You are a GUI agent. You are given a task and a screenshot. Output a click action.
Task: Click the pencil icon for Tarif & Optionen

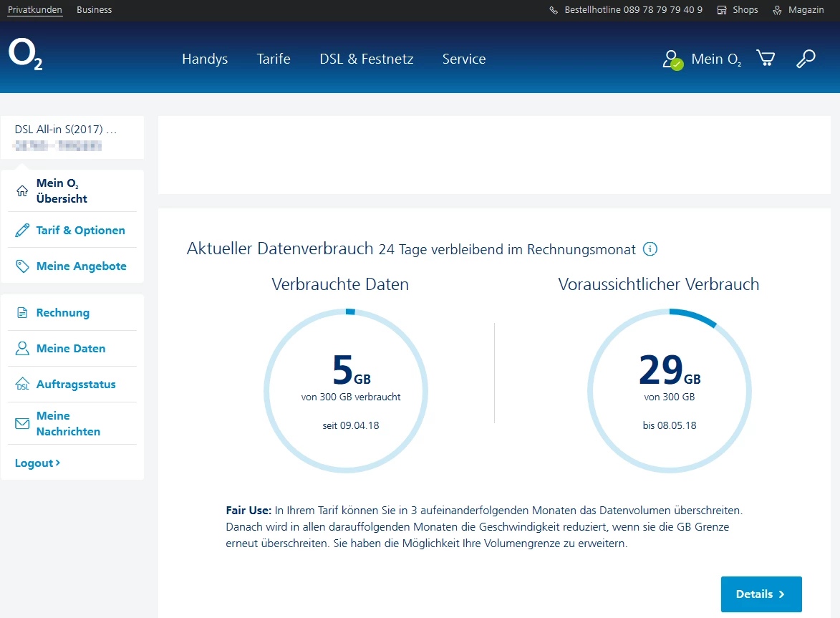click(22, 231)
